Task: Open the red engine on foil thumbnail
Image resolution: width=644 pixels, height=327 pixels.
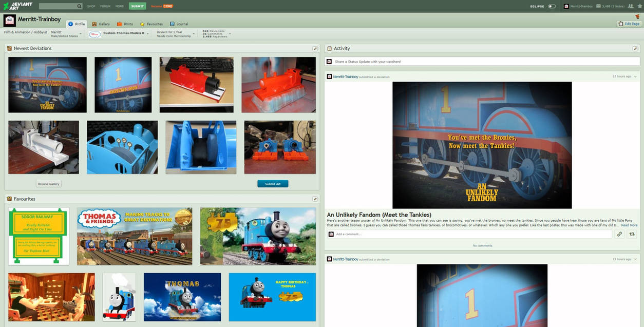Action: (x=278, y=85)
